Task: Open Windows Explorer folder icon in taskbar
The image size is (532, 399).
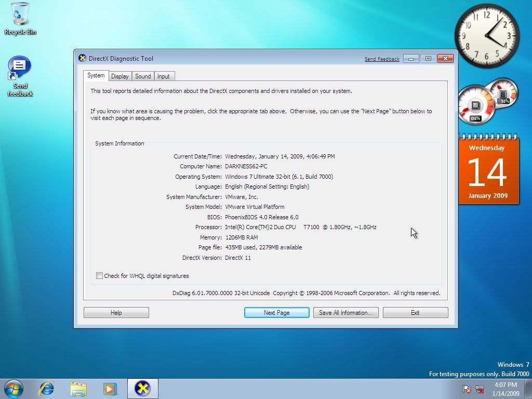Action: click(78, 389)
